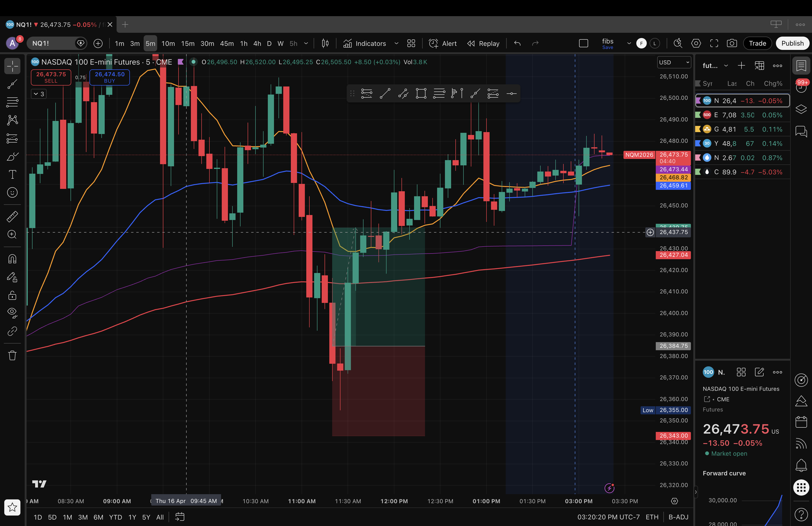Switch to the 15m timeframe
This screenshot has height=526, width=812.
tap(188, 43)
